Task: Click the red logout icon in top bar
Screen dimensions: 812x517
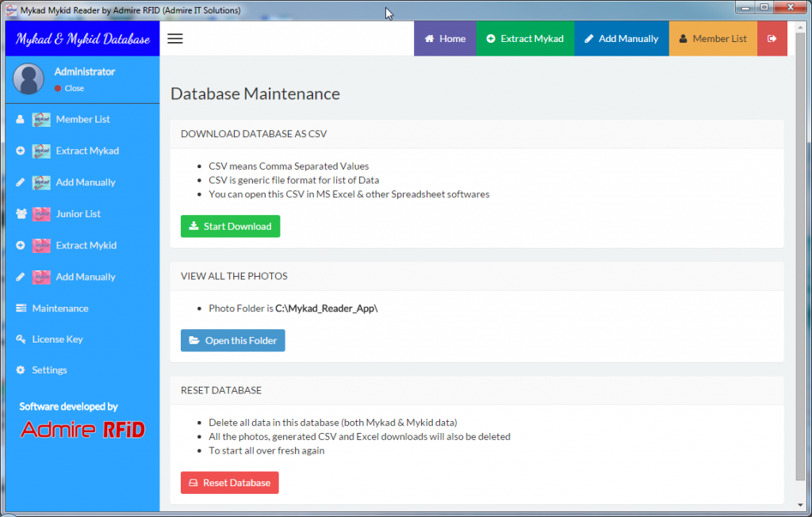Action: (772, 39)
